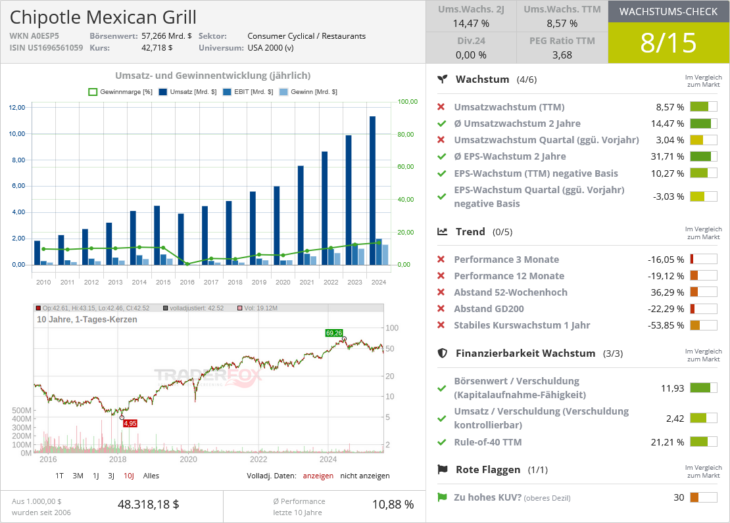This screenshot has height=523, width=730.
Task: Click the Div.24 0,00 % tile
Action: [x=471, y=48]
